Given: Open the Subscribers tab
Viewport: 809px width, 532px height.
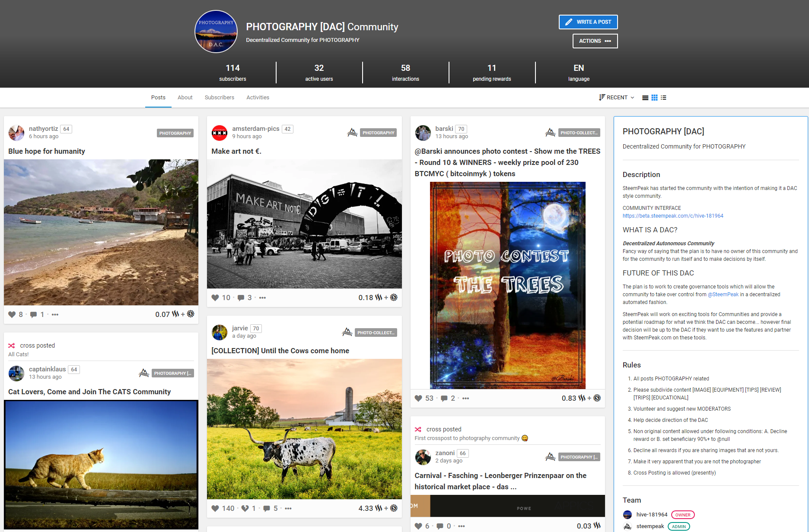Looking at the screenshot, I should [220, 98].
